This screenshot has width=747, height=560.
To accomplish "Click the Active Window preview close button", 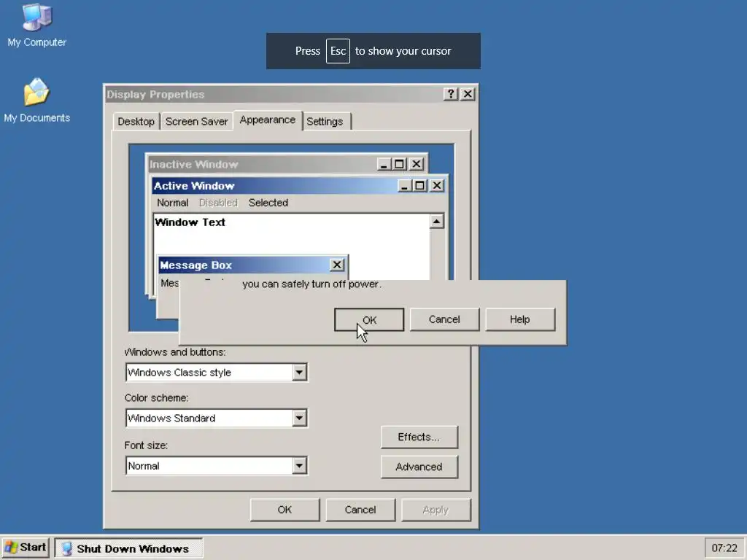I will click(x=437, y=185).
